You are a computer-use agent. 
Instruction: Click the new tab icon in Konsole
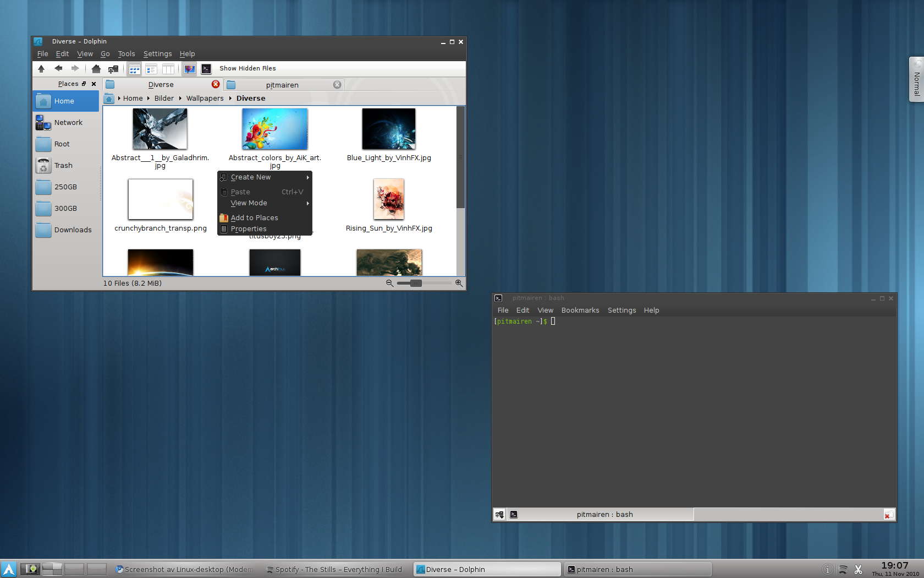[499, 515]
